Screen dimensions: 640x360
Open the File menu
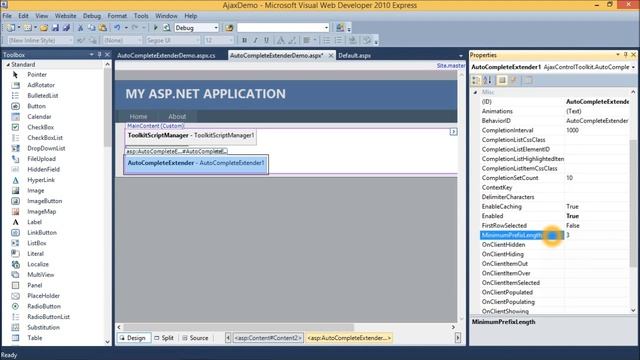[x=7, y=16]
